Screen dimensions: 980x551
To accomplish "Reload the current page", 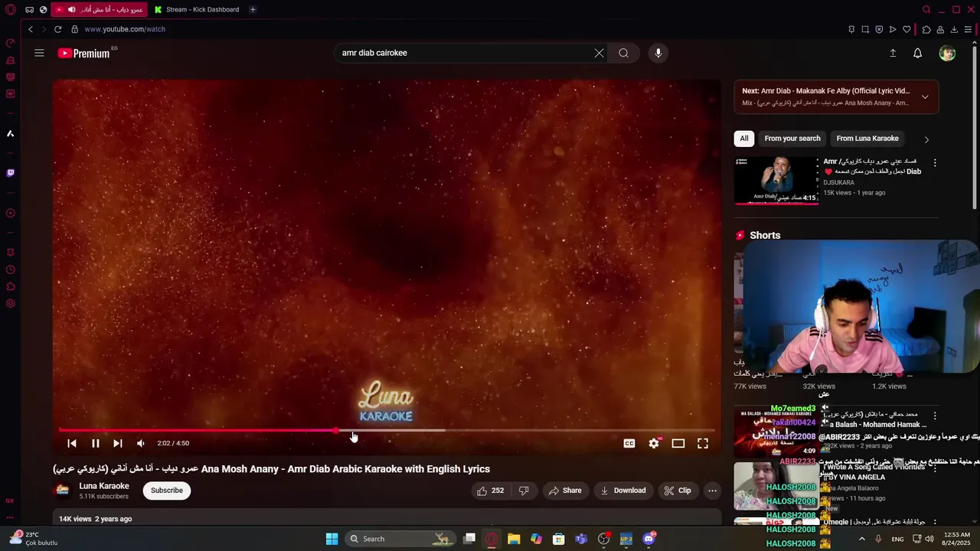I will coord(57,29).
